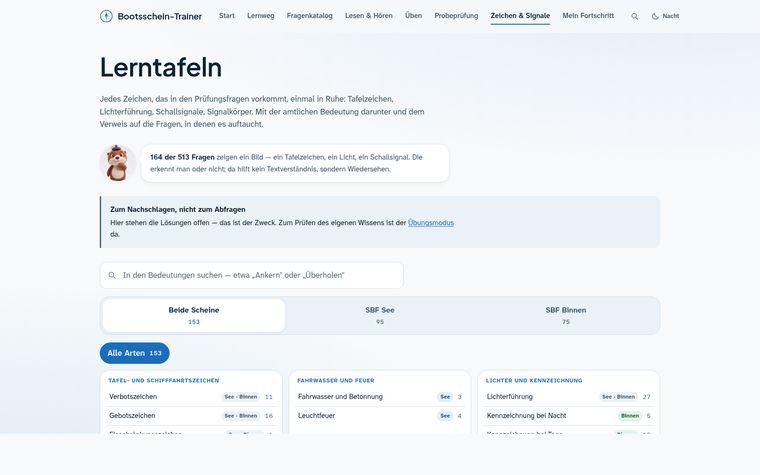Click 'Zum Nachschlagen, nicht zum Abfragen' heading
Image resolution: width=760 pixels, height=475 pixels.
click(x=178, y=209)
